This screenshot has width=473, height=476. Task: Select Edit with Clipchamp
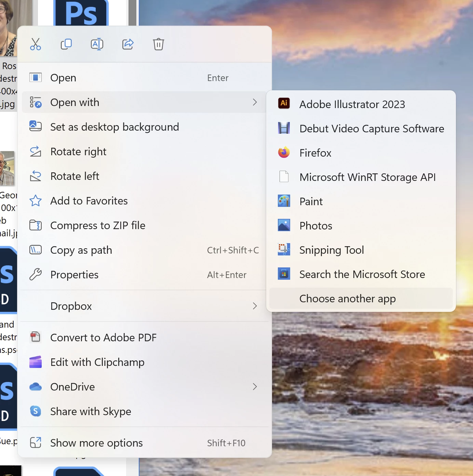pyautogui.click(x=145, y=362)
